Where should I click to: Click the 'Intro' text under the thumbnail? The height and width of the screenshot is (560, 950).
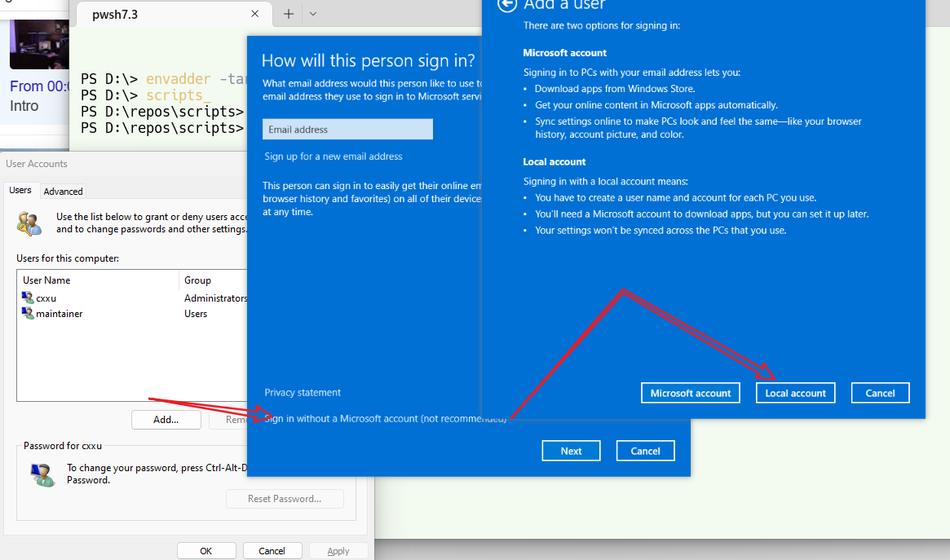(x=24, y=106)
